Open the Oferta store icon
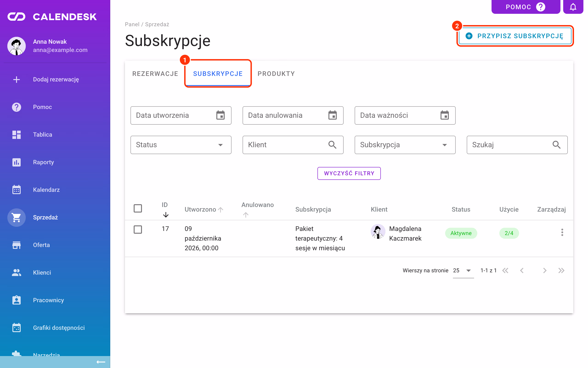 click(x=17, y=245)
